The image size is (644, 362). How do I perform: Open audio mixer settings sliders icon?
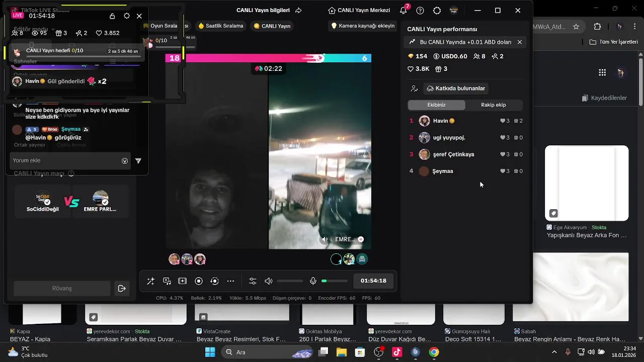(x=253, y=281)
